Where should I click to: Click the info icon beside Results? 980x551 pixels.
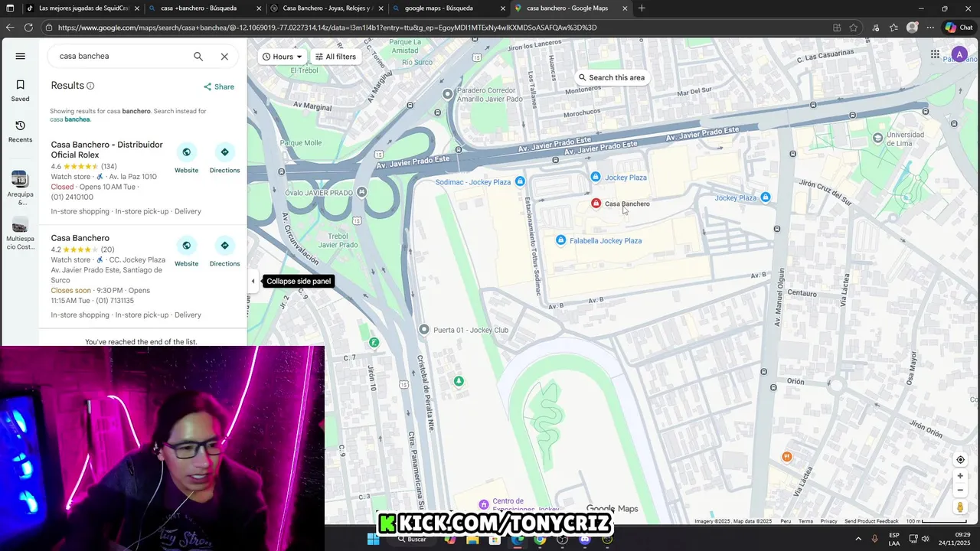[x=90, y=86]
